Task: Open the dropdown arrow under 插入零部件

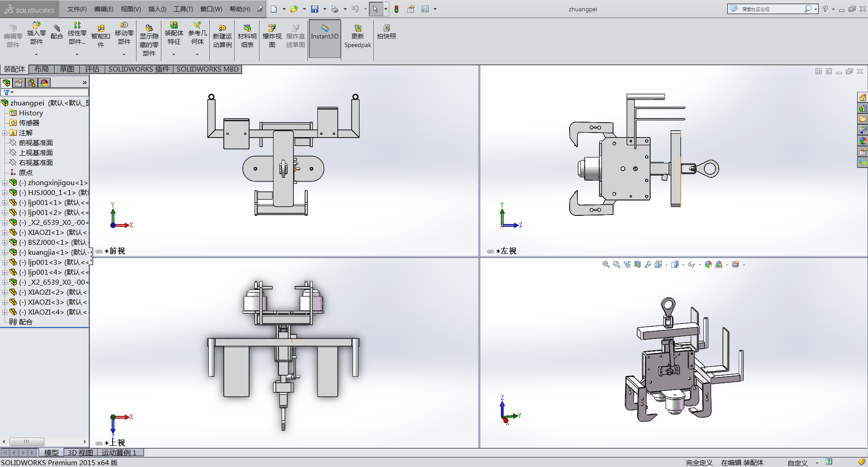Action: [x=37, y=54]
